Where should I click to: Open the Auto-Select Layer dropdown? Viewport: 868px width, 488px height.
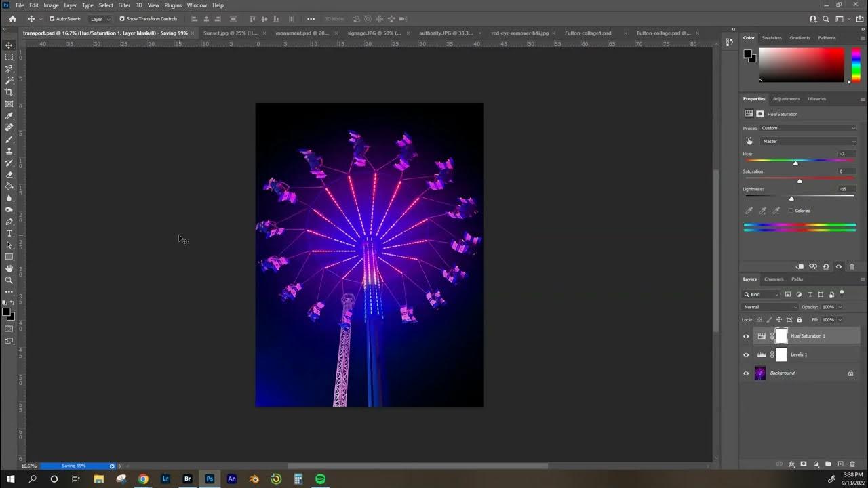[x=100, y=19]
